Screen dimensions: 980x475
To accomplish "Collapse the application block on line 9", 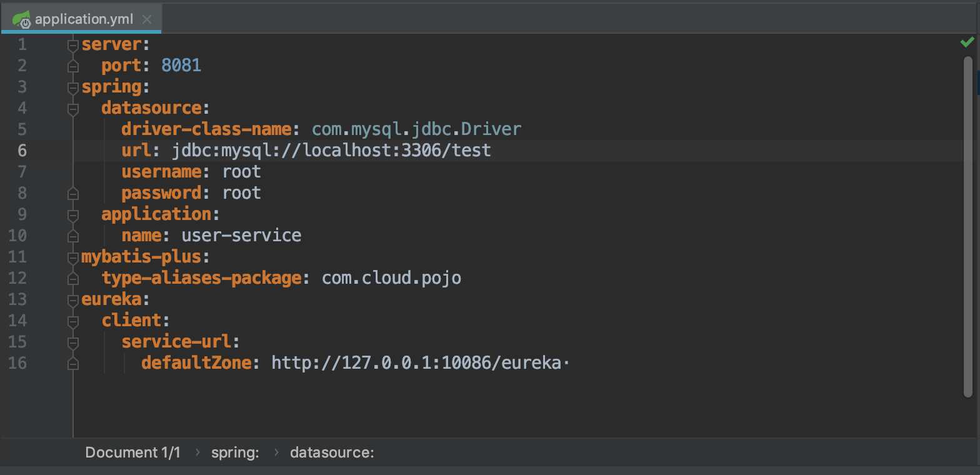I will click(x=73, y=214).
